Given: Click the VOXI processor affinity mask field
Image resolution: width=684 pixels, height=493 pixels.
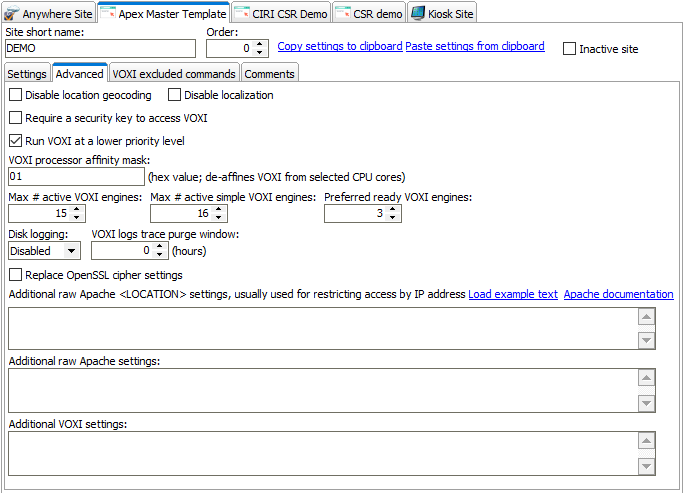Looking at the screenshot, I should click(x=75, y=177).
